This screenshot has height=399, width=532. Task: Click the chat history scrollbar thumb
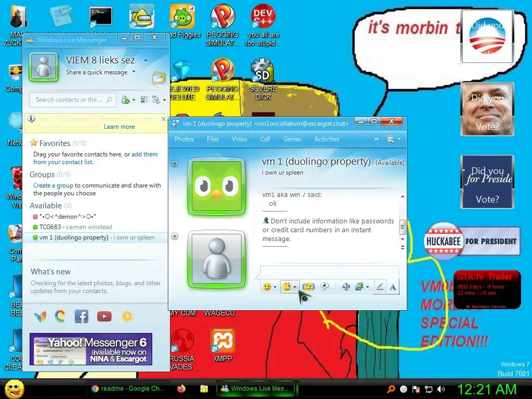tap(403, 227)
